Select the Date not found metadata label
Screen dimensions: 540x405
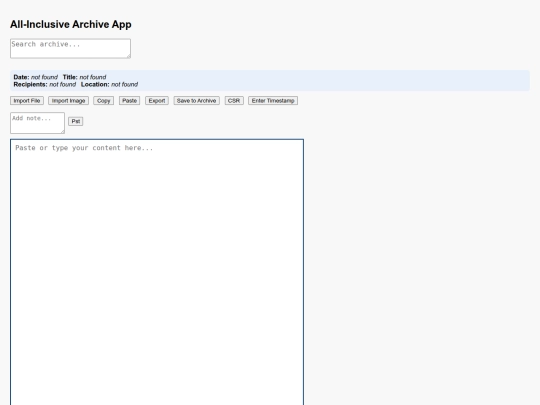[35, 77]
